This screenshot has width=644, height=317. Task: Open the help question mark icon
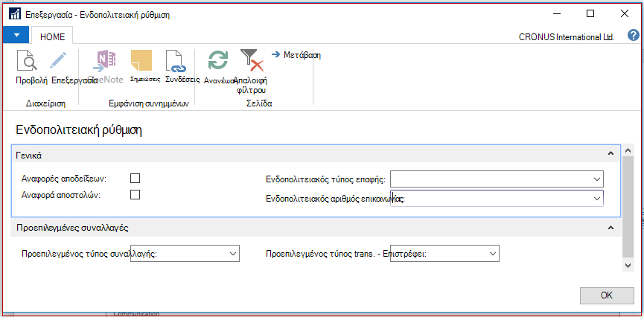click(634, 36)
